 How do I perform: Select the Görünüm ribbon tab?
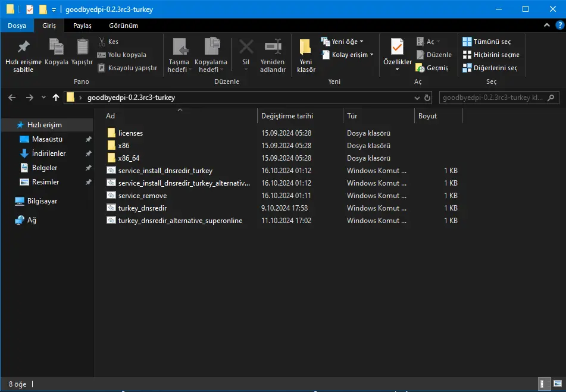pyautogui.click(x=123, y=26)
